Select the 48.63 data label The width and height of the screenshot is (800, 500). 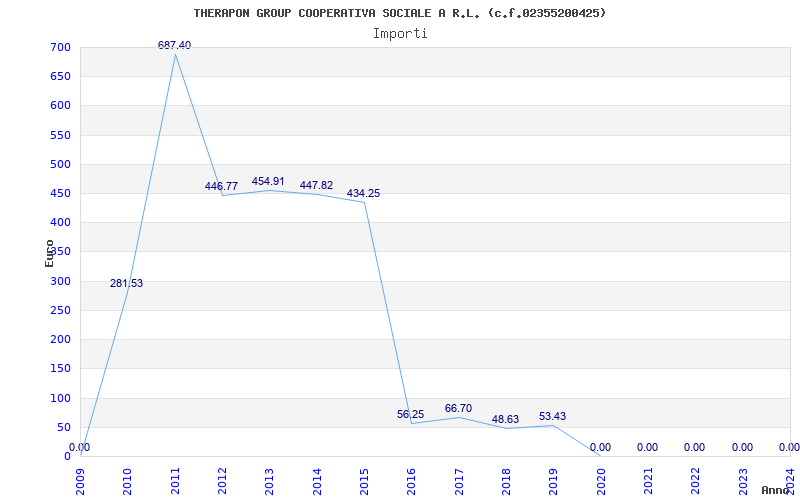click(506, 419)
